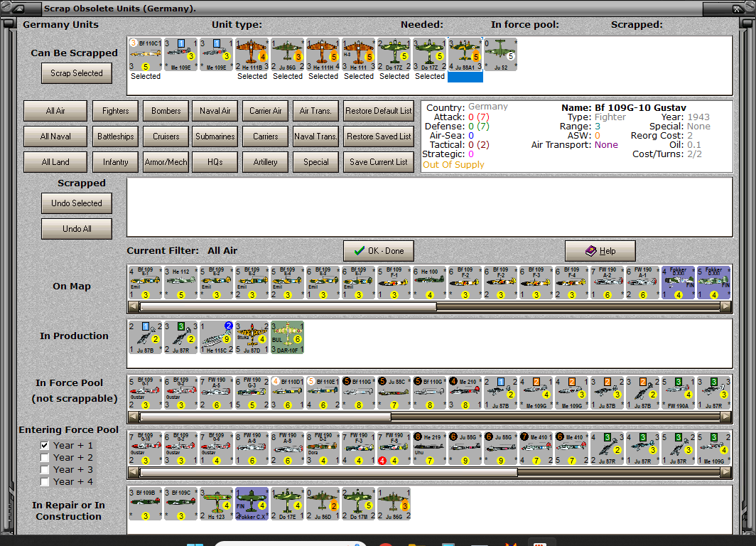Screen dimensions: 756x546
Task: Filter units by HQs
Action: click(x=215, y=162)
